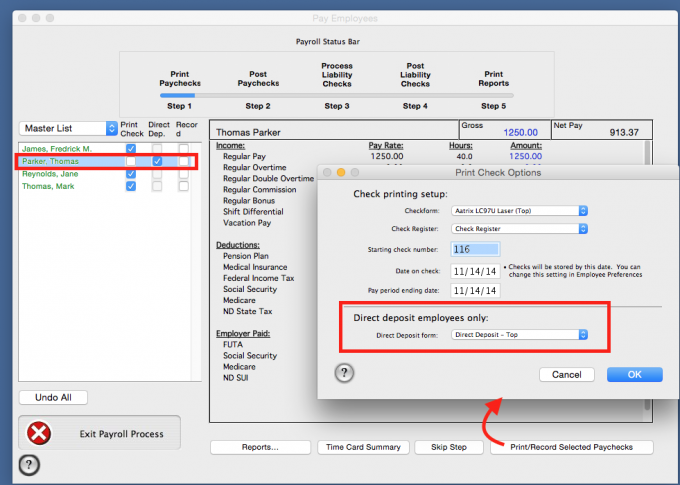Click Pension Plan deduction row
This screenshot has height=485, width=680.
245,256
